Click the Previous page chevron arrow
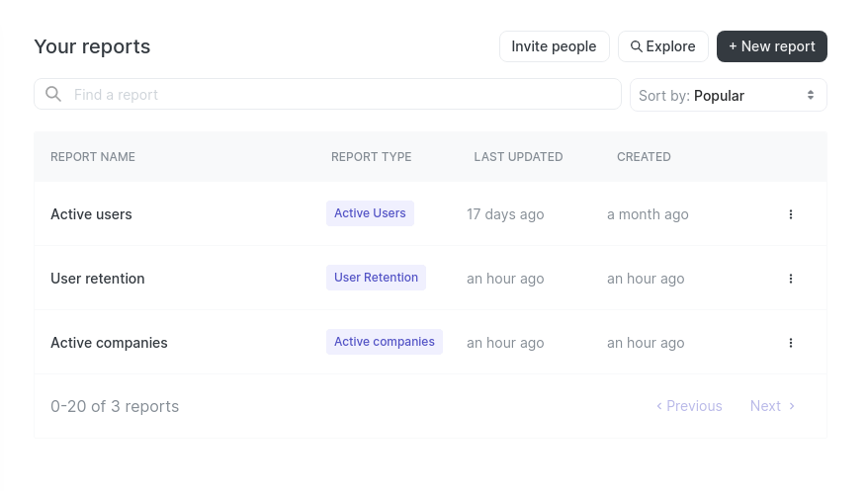 (659, 406)
